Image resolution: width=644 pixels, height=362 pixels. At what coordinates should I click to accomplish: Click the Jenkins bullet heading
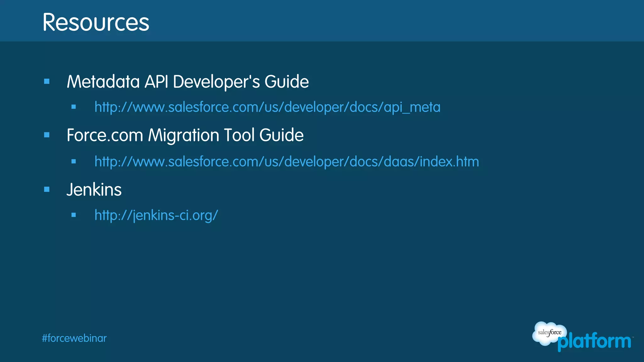pyautogui.click(x=94, y=189)
